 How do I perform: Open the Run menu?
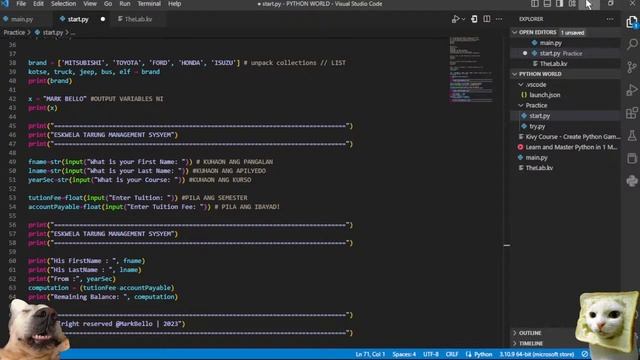tap(125, 4)
